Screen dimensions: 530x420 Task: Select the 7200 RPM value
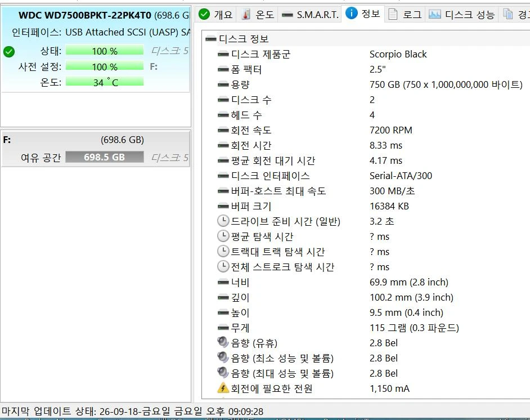click(390, 130)
